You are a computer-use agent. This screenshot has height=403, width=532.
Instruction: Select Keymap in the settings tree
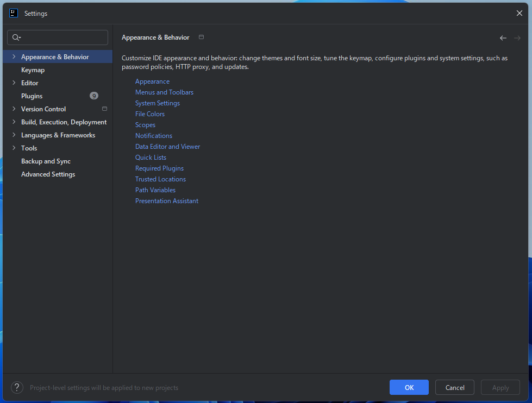point(33,70)
